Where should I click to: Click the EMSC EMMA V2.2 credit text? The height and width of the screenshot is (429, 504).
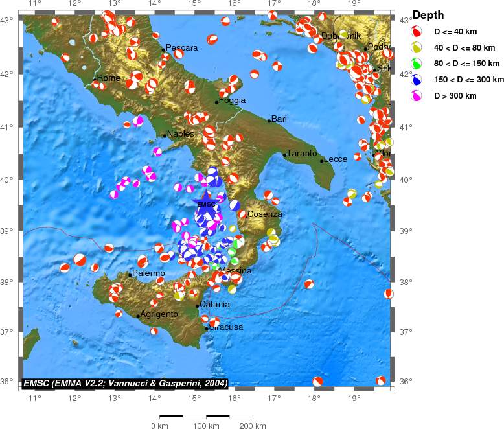(126, 384)
